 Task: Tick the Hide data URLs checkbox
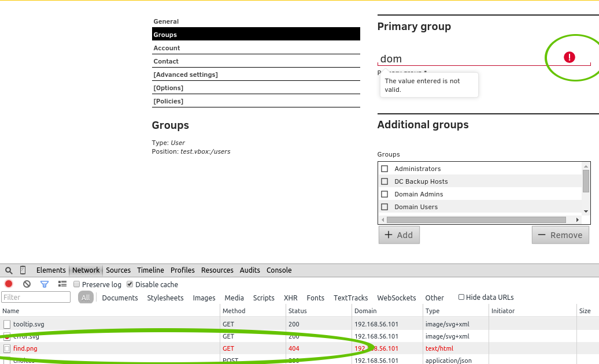click(461, 297)
